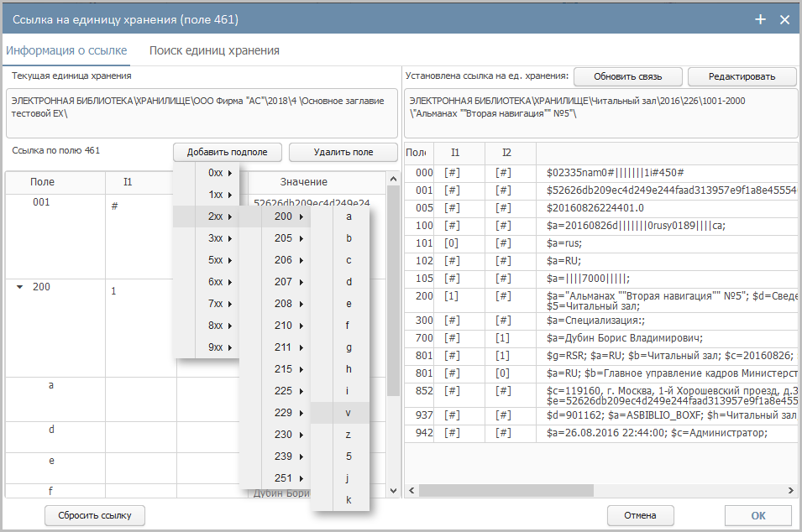Viewport: 802px width, 532px height.
Task: Click the Отмена button
Action: pyautogui.click(x=641, y=515)
